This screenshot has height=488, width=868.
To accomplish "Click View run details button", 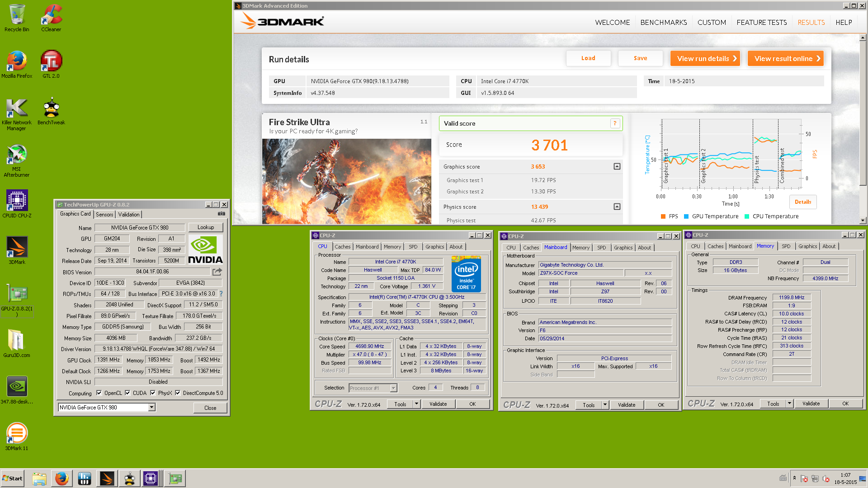I will click(x=705, y=58).
